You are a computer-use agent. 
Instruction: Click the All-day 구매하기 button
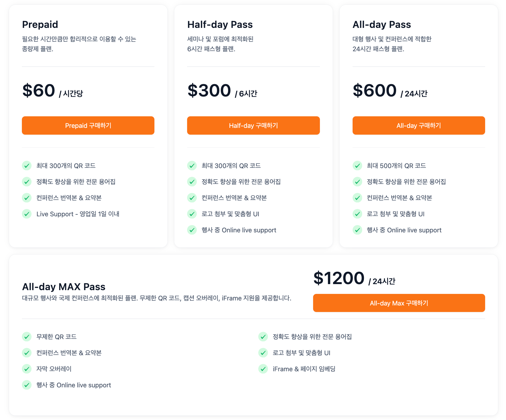click(x=418, y=126)
